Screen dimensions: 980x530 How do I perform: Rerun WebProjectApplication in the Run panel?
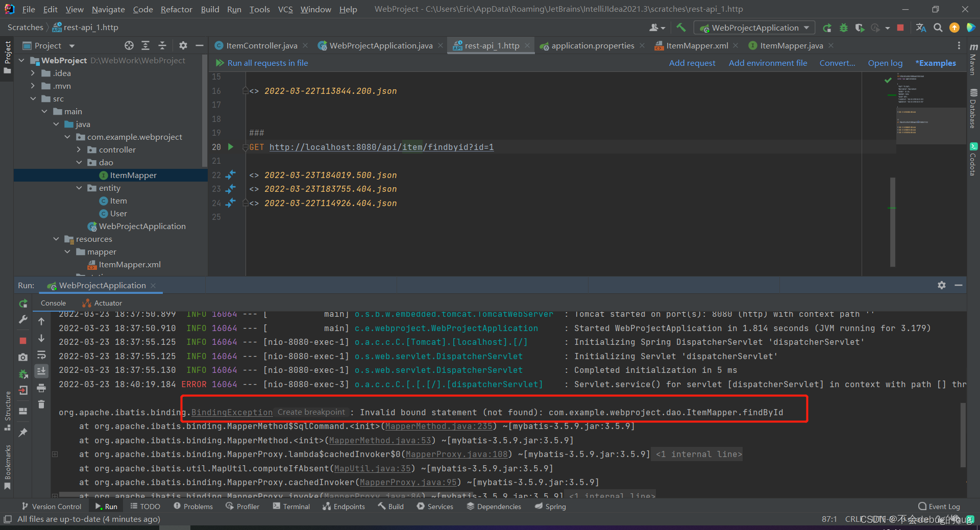(x=23, y=302)
